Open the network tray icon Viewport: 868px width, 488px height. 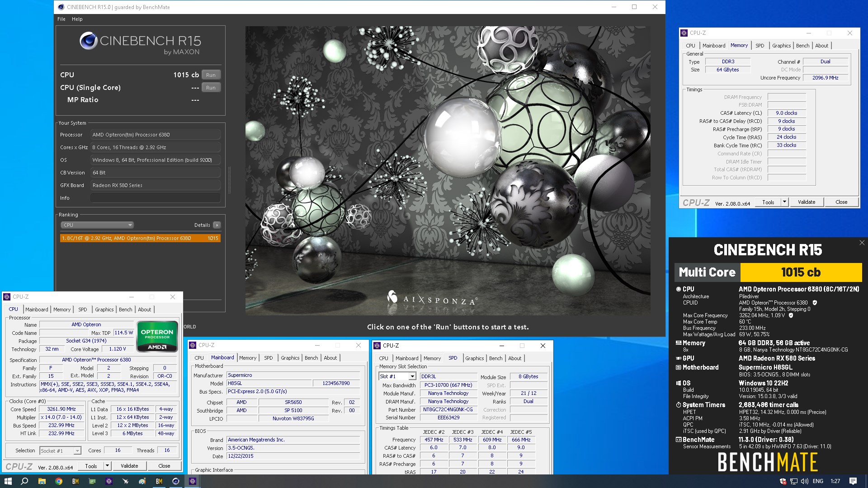click(x=794, y=481)
